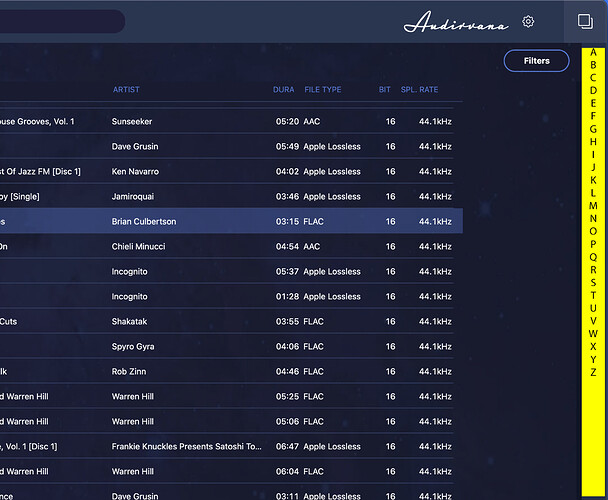Jump to letter K in alphabet index

point(593,180)
